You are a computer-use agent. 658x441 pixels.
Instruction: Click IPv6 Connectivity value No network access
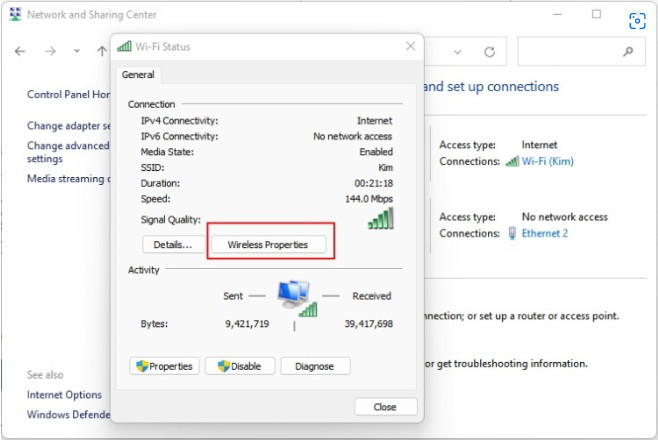click(x=352, y=136)
